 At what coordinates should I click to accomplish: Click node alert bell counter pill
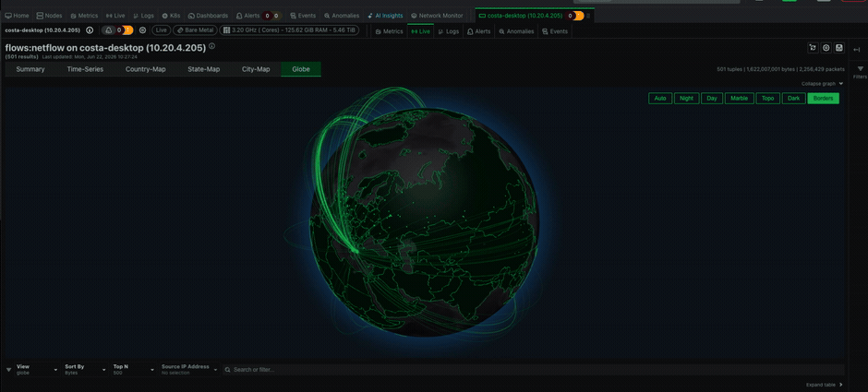(x=117, y=30)
